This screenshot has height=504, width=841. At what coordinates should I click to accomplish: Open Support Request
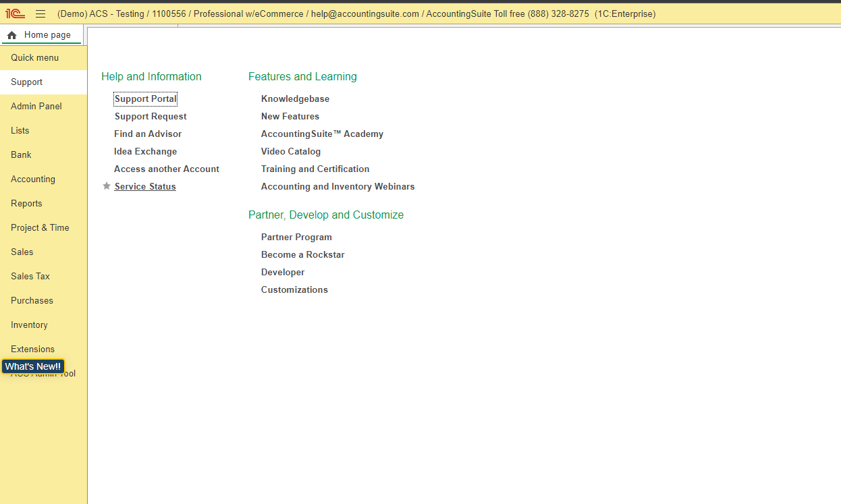click(x=151, y=117)
